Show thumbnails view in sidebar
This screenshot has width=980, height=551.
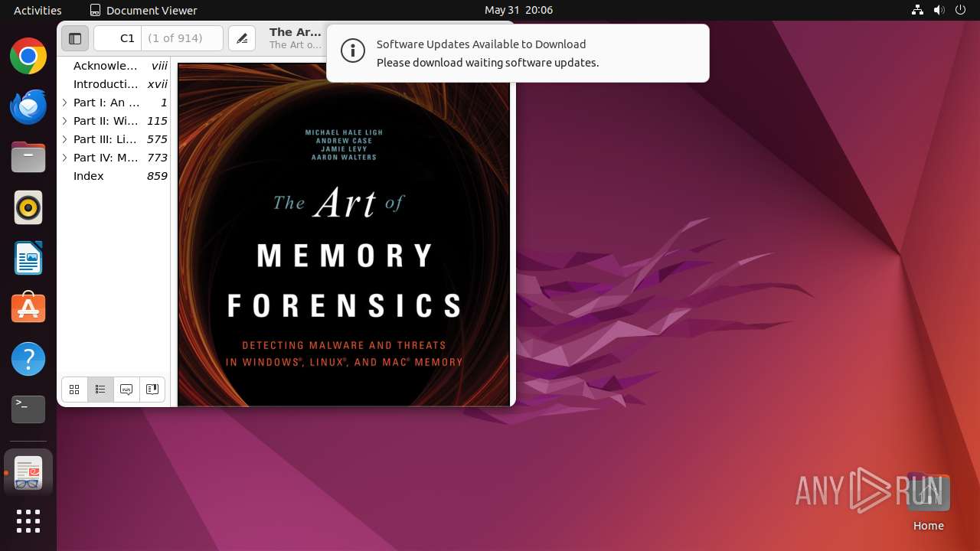(74, 390)
